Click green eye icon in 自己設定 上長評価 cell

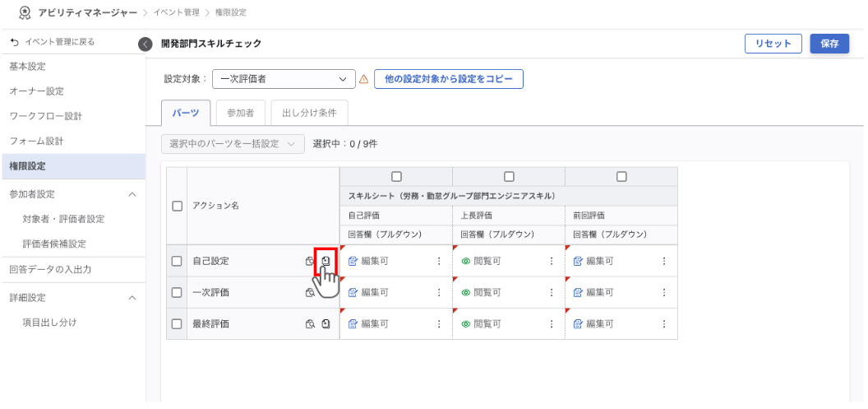tap(465, 261)
